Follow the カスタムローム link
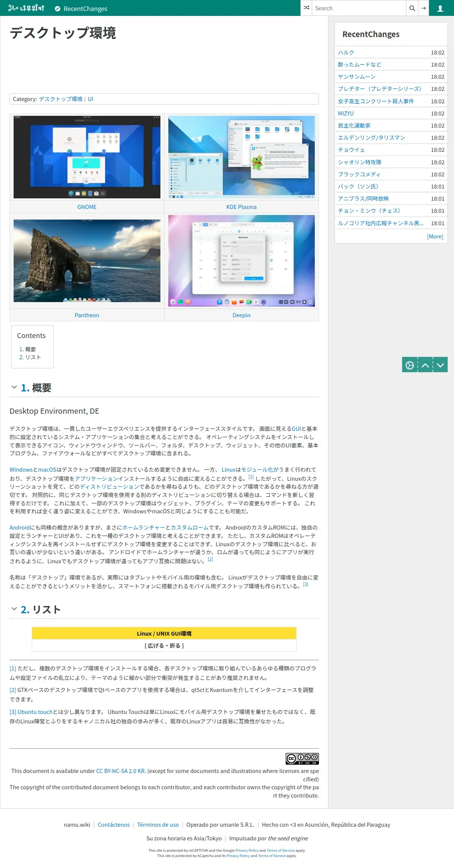 pos(190,528)
